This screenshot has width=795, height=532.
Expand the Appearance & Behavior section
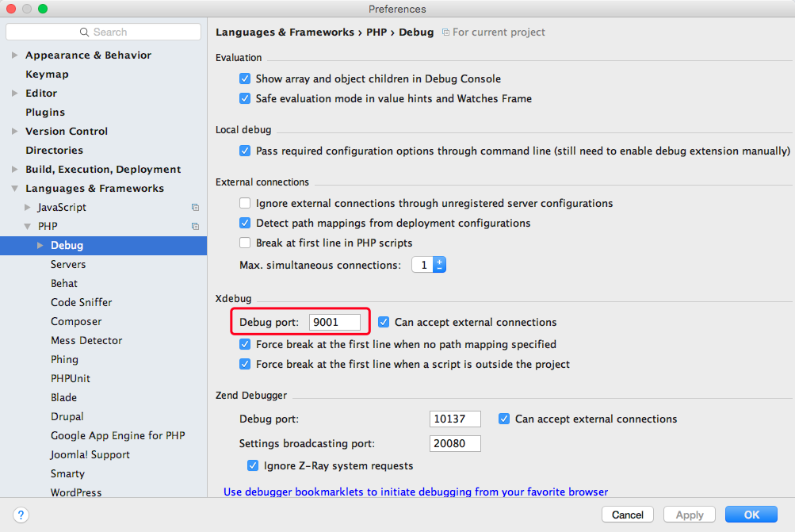click(15, 55)
